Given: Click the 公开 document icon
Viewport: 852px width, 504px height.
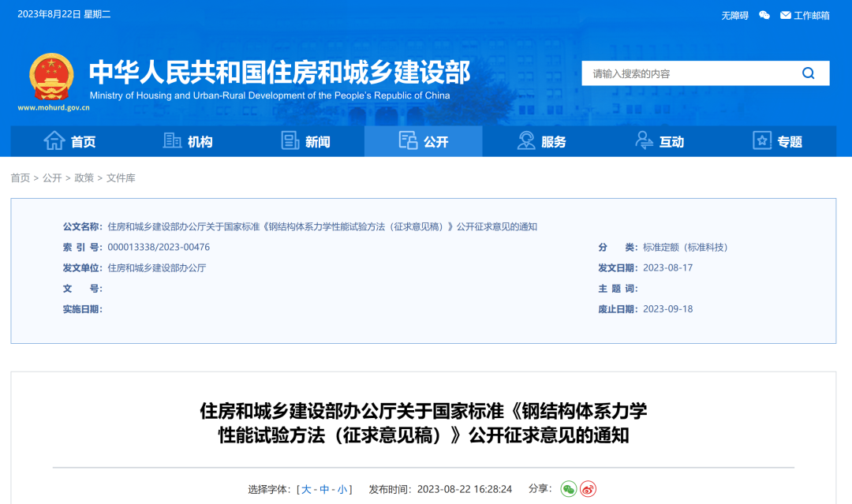Looking at the screenshot, I should click(x=408, y=140).
